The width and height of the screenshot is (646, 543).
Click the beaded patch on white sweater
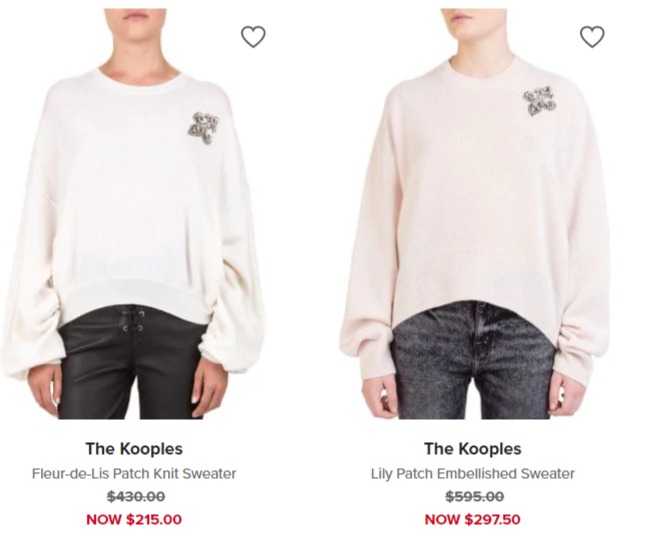coord(203,128)
